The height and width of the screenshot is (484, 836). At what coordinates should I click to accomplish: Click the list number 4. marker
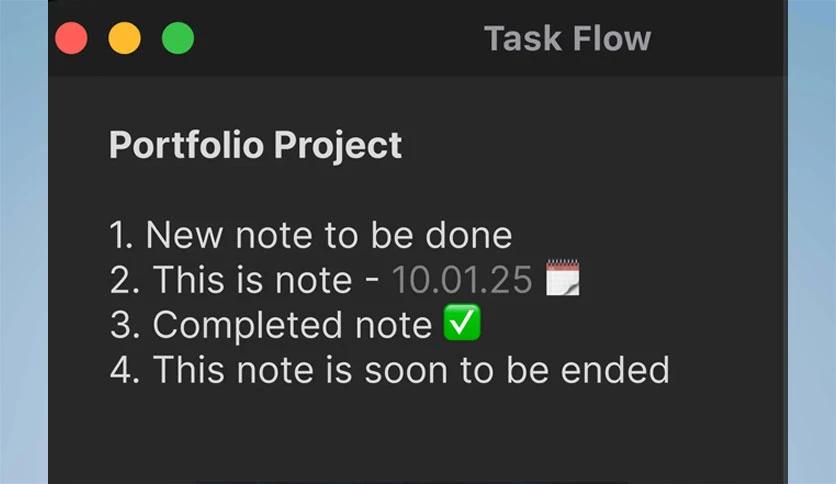point(125,370)
